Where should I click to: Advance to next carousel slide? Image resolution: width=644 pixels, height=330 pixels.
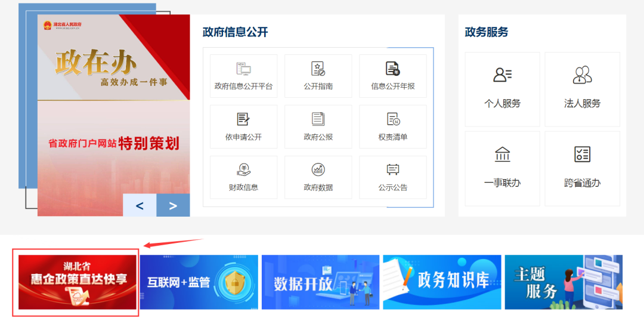click(173, 205)
